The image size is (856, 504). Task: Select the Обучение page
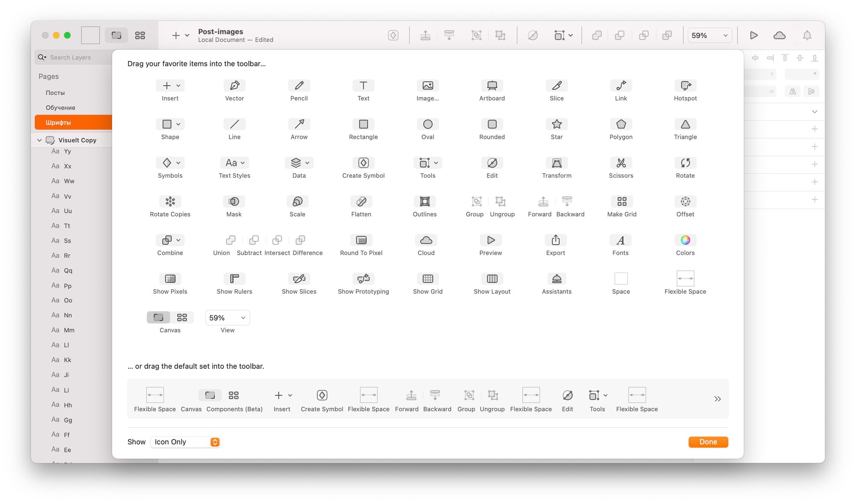[x=60, y=107]
